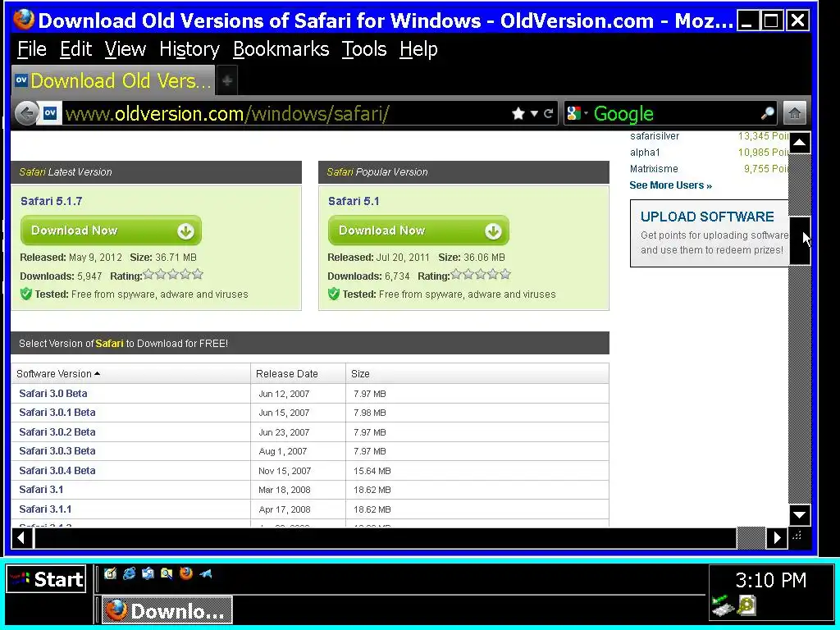The height and width of the screenshot is (630, 840).
Task: Click the Size column header
Action: 477,373
